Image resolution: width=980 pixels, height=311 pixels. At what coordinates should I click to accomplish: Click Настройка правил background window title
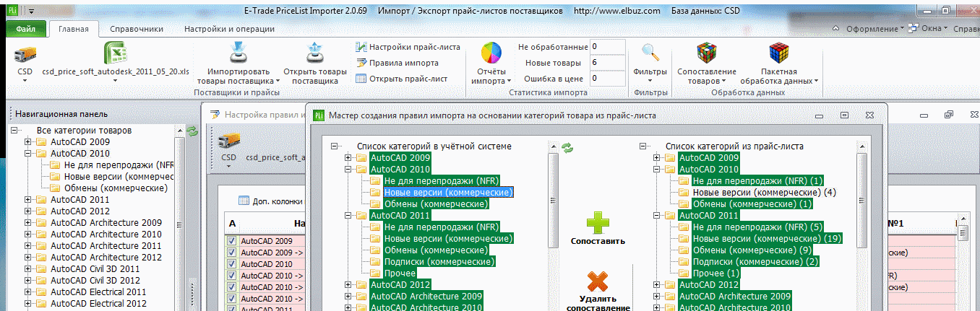tap(266, 114)
